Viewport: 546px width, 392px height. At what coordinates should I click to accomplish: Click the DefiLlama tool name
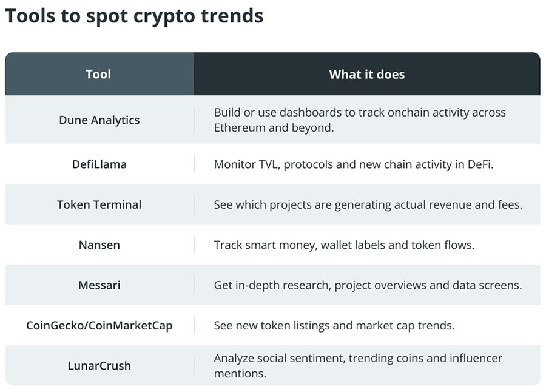click(x=99, y=164)
